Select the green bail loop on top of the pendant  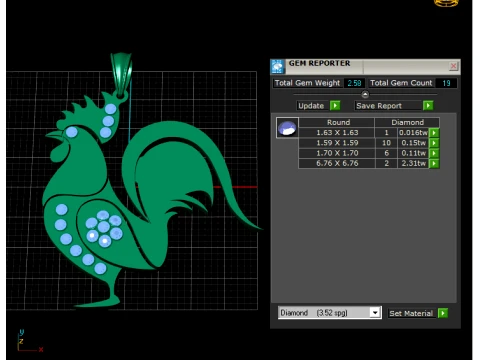(x=122, y=75)
